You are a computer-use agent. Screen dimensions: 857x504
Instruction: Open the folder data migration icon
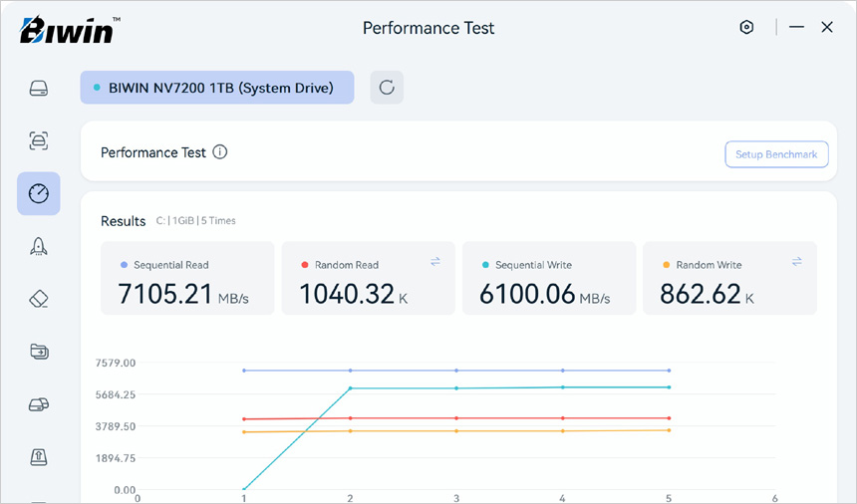coord(38,352)
